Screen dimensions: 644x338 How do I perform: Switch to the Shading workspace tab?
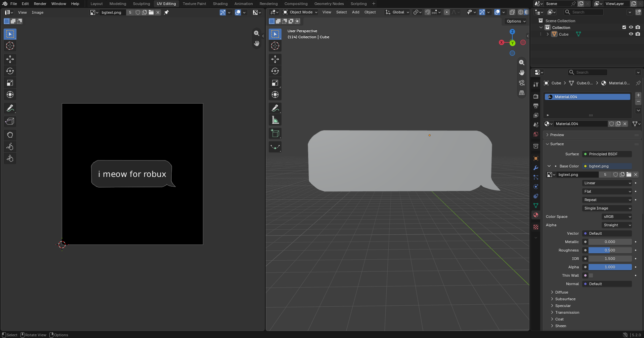[x=220, y=4]
